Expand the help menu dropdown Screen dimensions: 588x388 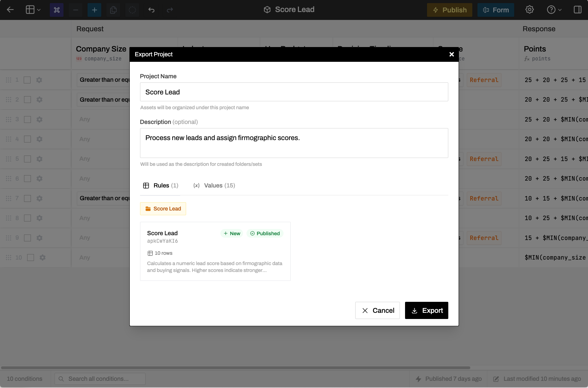click(554, 10)
